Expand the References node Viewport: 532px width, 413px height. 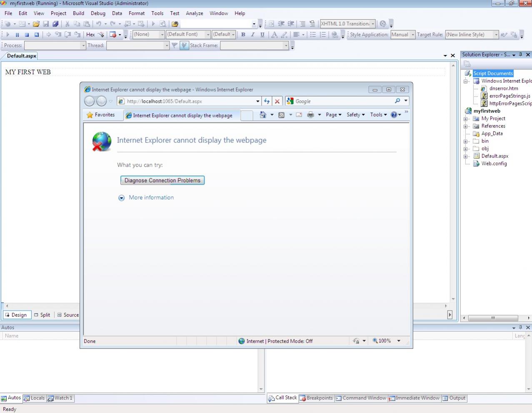pos(465,126)
